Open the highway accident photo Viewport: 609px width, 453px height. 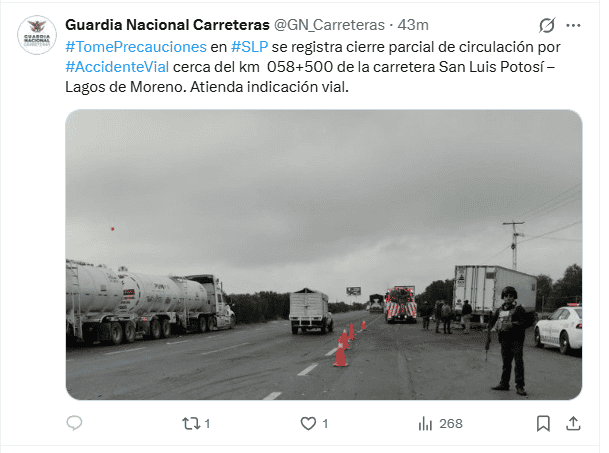click(324, 254)
